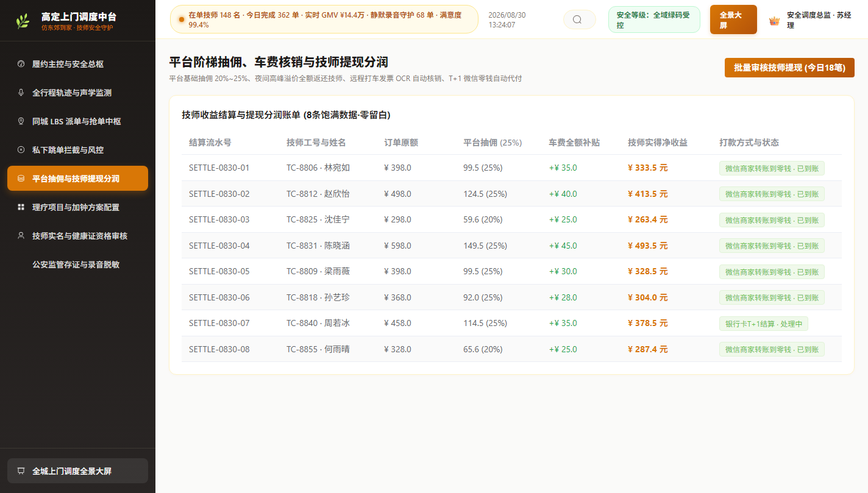Click the circled-X icon beside 私下跳单拦截与风控
Viewport: 868px width, 493px height.
[21, 150]
